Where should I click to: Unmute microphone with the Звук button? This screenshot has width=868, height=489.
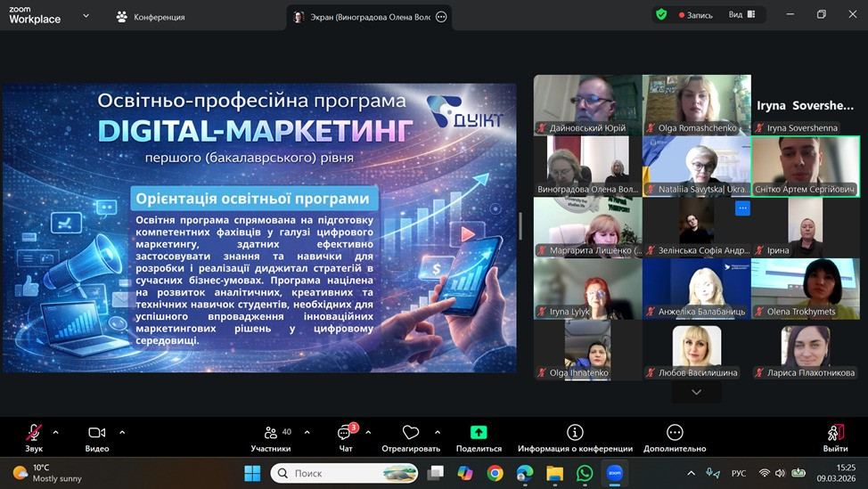click(x=34, y=433)
